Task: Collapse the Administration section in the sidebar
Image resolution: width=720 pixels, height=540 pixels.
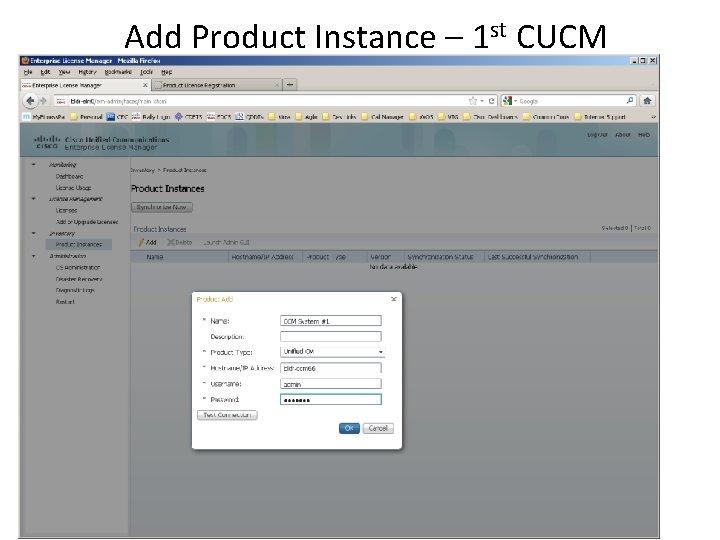Action: (34, 256)
